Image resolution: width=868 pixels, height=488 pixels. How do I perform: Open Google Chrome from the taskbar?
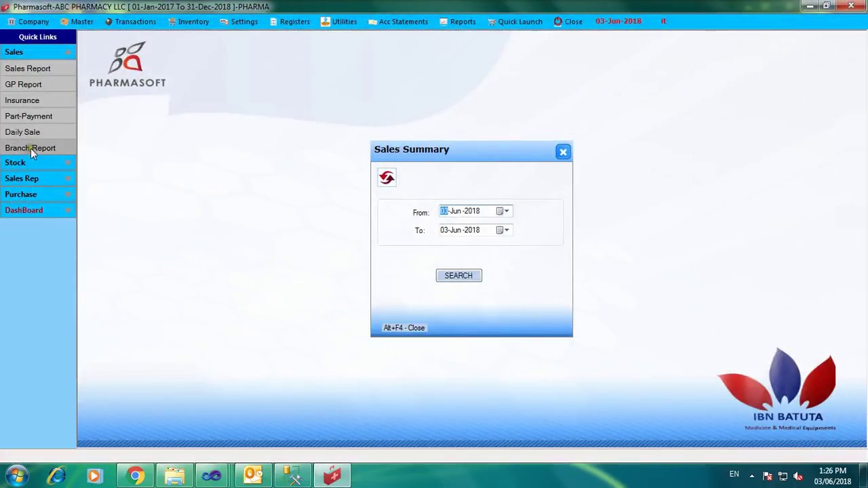pos(135,476)
